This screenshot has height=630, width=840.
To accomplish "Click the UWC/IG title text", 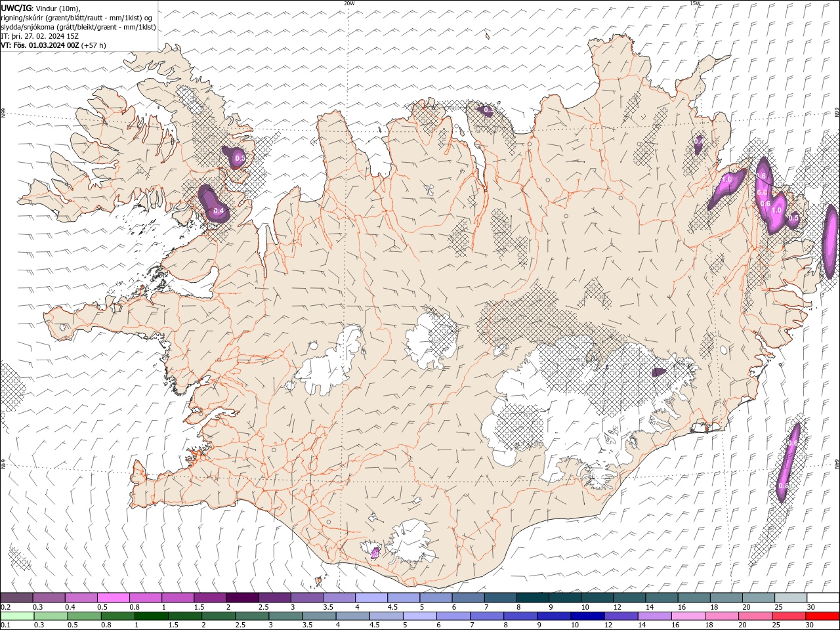I will click(x=15, y=8).
